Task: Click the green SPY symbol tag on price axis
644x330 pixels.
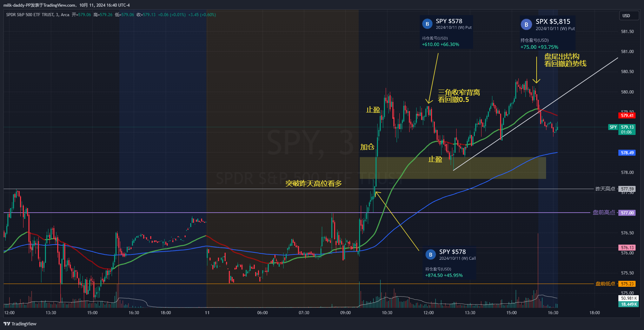Action: (x=613, y=127)
